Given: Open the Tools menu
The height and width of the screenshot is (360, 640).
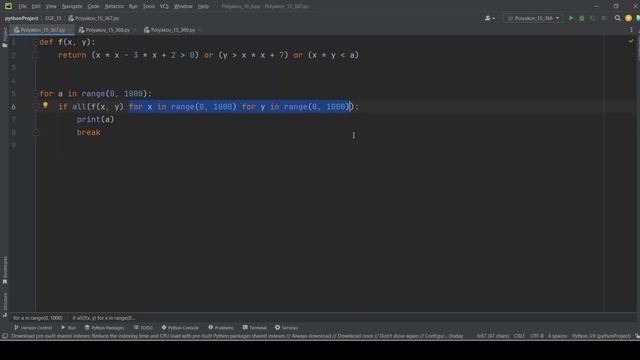Looking at the screenshot, I should tap(149, 7).
